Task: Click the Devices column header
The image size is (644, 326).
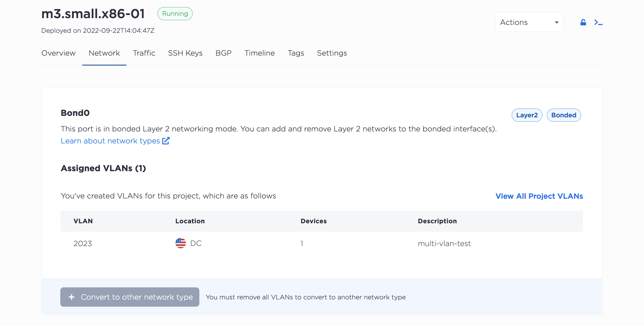Action: [314, 221]
